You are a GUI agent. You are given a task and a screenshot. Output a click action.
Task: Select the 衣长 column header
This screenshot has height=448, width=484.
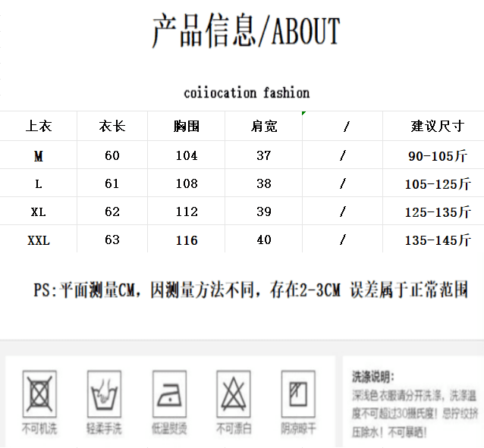click(x=112, y=126)
